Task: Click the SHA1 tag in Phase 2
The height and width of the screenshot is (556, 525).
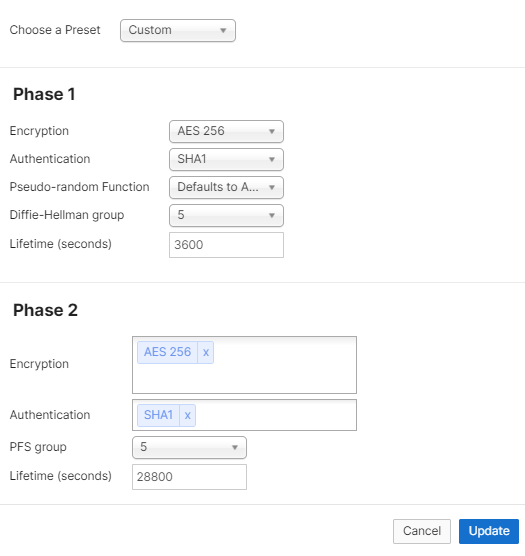Action: 158,415
